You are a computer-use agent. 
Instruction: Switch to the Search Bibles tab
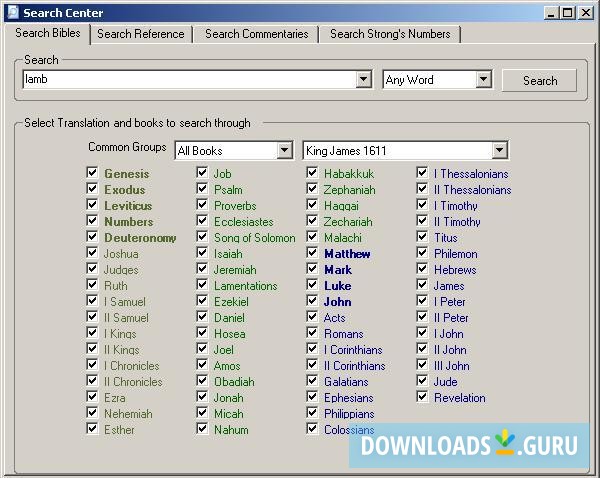(x=48, y=33)
